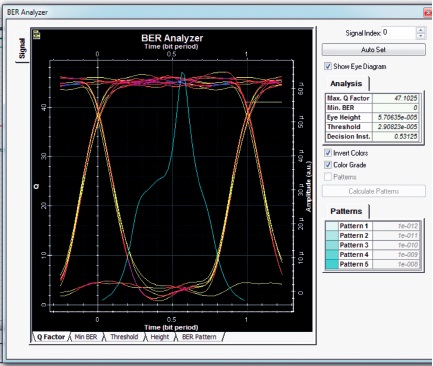Open the Threshold tab
433x366 pixels.
click(x=124, y=337)
